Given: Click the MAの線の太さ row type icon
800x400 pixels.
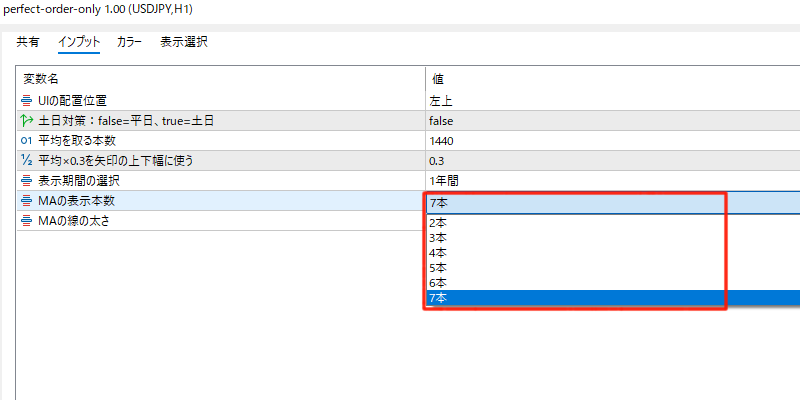Looking at the screenshot, I should 26,221.
